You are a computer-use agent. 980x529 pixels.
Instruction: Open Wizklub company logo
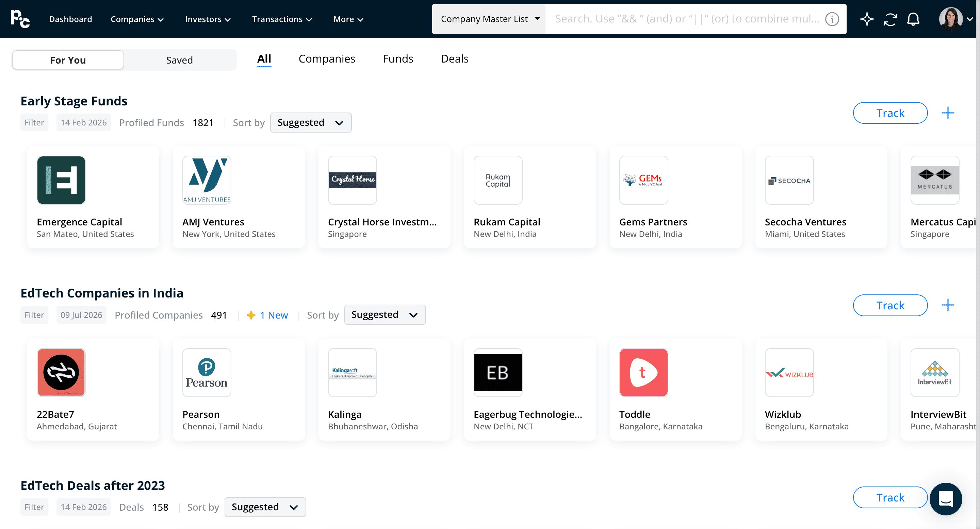(789, 372)
